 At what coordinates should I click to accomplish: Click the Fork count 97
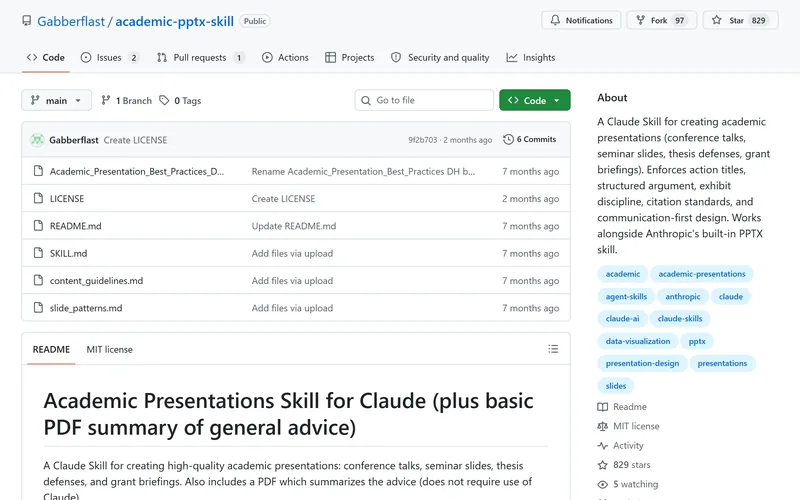pos(680,20)
